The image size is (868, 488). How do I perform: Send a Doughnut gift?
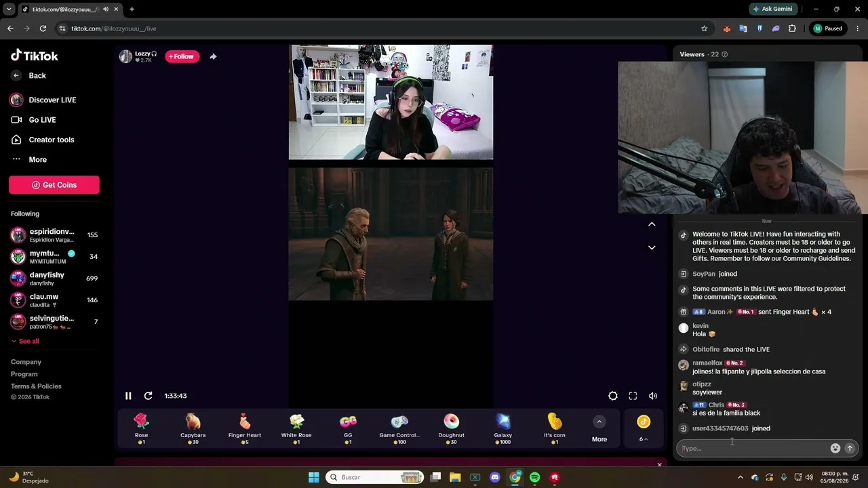[x=451, y=428]
